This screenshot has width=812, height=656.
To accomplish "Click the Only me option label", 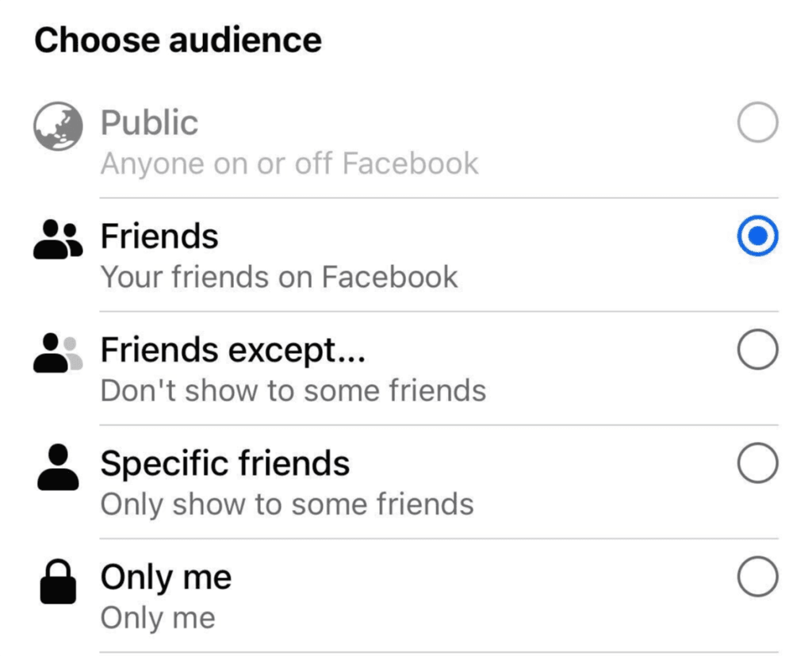I will [x=164, y=577].
